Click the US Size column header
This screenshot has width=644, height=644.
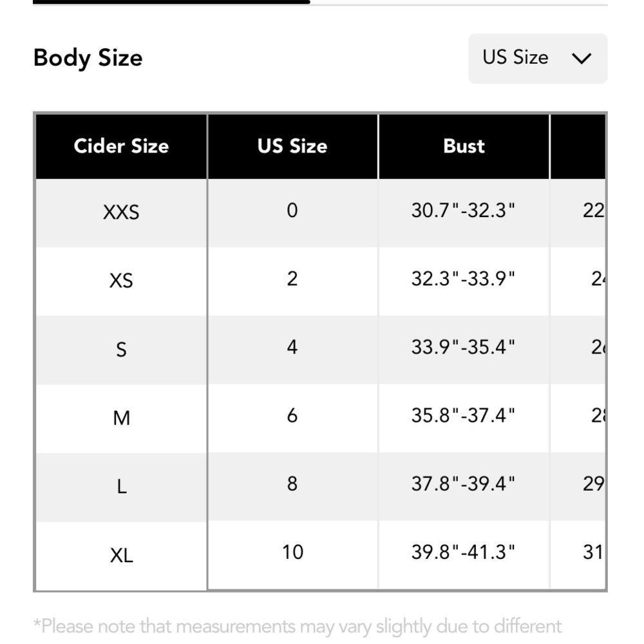click(292, 146)
